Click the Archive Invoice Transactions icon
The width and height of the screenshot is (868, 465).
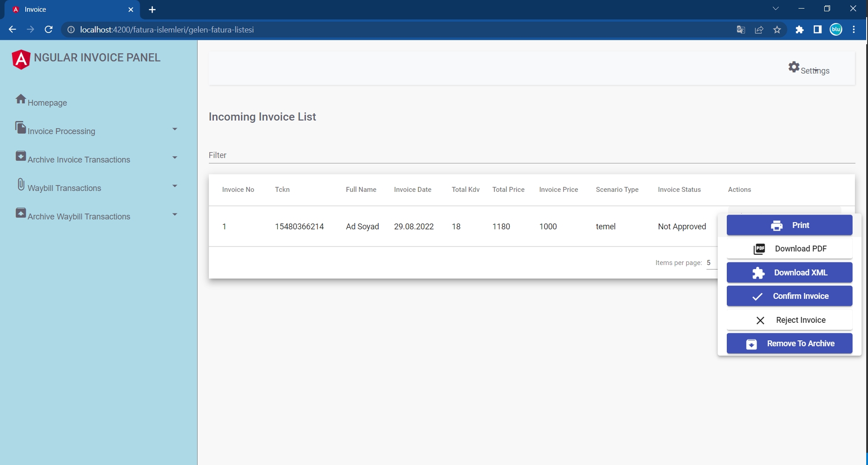tap(21, 156)
